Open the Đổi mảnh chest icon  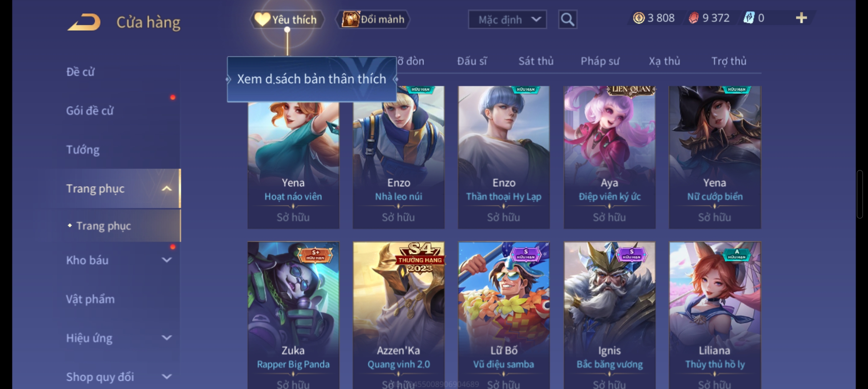[x=351, y=19]
